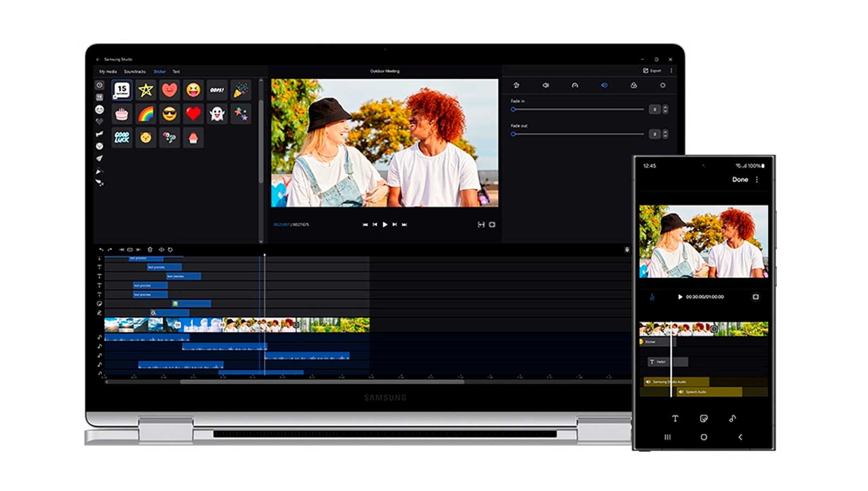Open the My media tab
The width and height of the screenshot is (868, 491).
pos(108,72)
